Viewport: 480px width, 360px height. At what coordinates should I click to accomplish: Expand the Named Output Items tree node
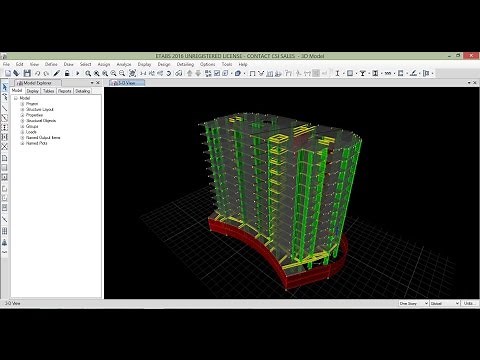coord(23,138)
